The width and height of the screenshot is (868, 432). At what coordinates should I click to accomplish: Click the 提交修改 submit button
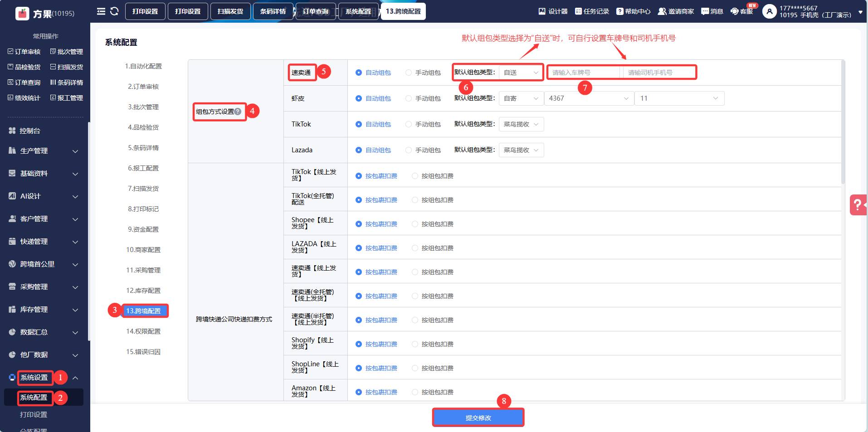tap(478, 417)
